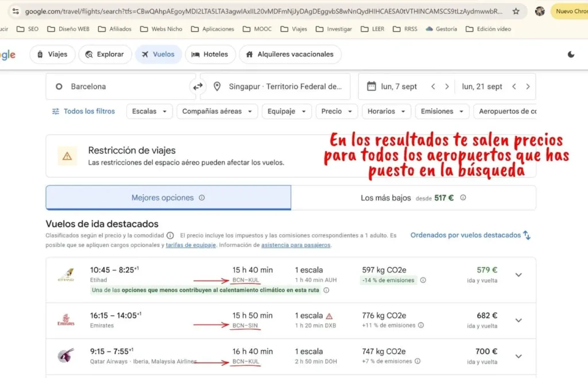The width and height of the screenshot is (588, 378).
Task: Open the RRSS bookmarks folder
Action: pyautogui.click(x=405, y=29)
